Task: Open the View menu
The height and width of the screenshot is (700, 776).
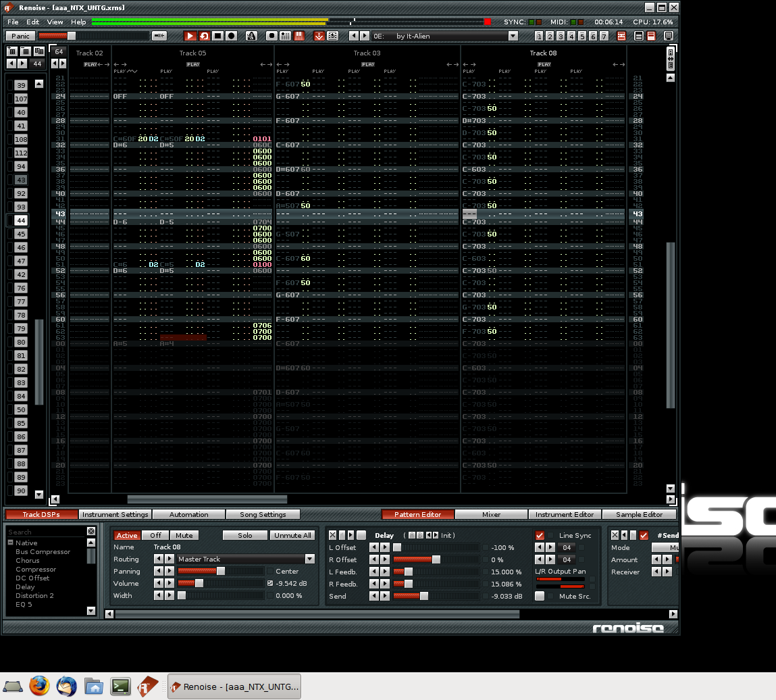Action: point(55,22)
